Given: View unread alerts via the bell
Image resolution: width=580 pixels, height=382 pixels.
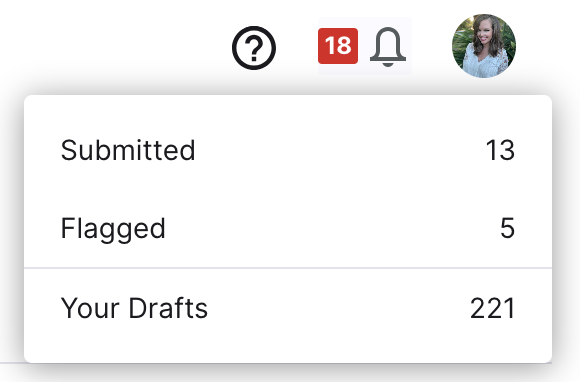Looking at the screenshot, I should tap(388, 47).
